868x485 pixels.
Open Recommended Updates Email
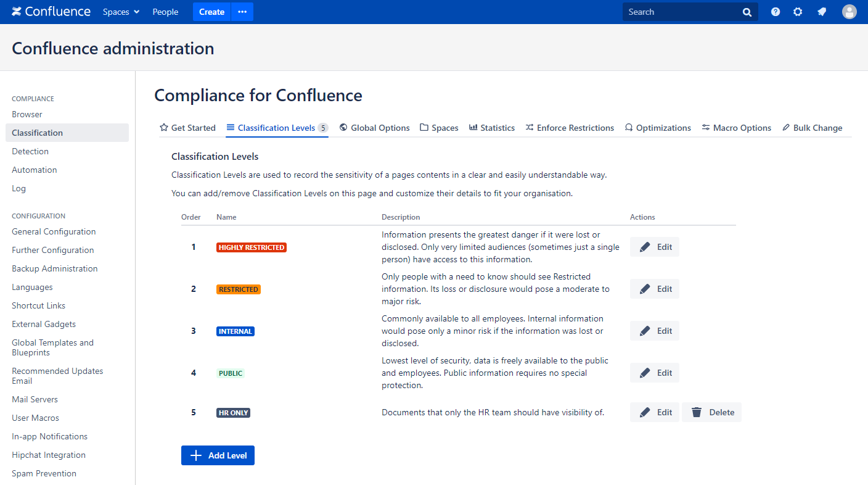tap(57, 376)
